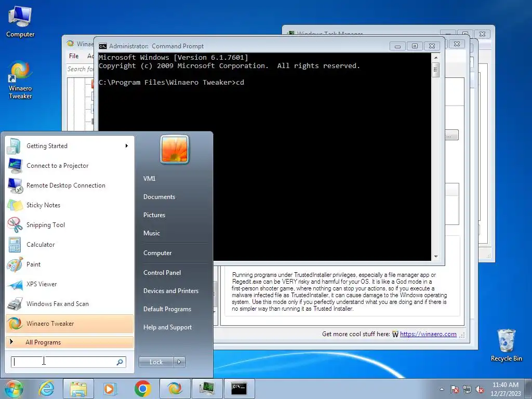
Task: Click the Command Prompt title bar icon
Action: tap(102, 46)
